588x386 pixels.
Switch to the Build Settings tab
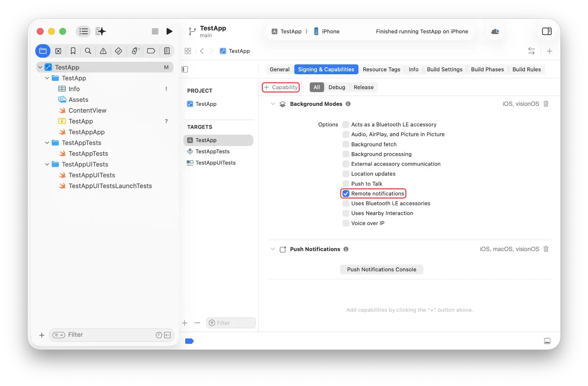coord(444,69)
